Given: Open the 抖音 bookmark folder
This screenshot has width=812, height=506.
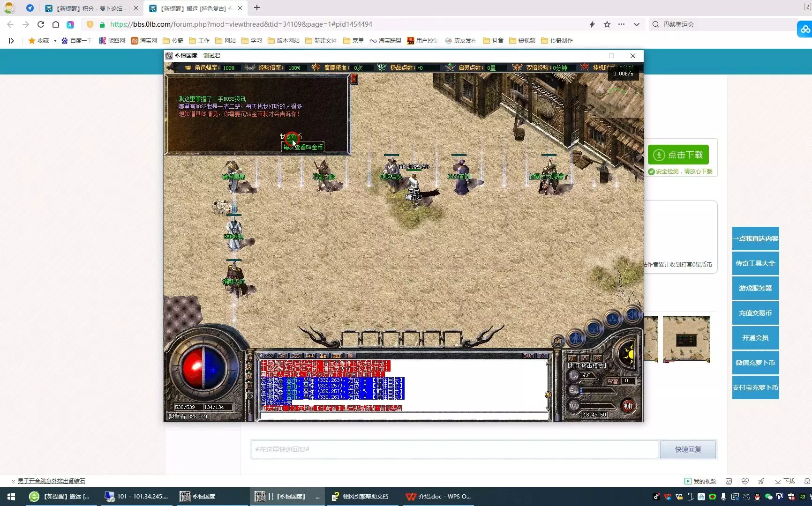Looking at the screenshot, I should 493,41.
